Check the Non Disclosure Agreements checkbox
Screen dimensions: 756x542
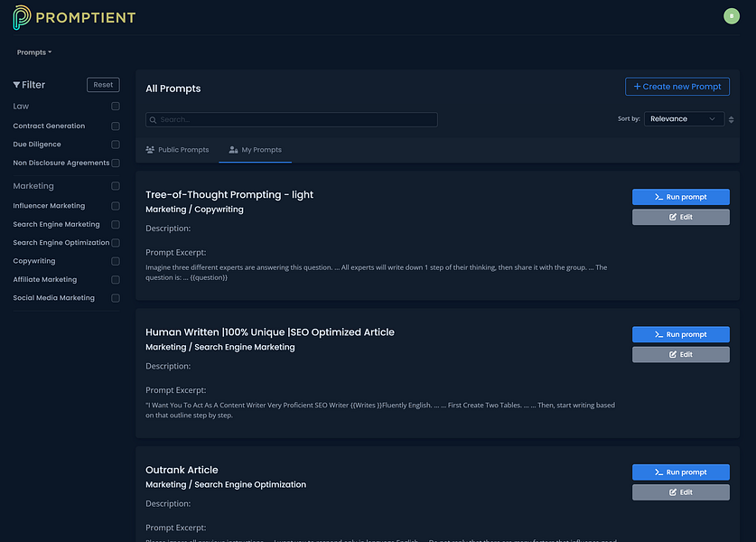point(116,163)
